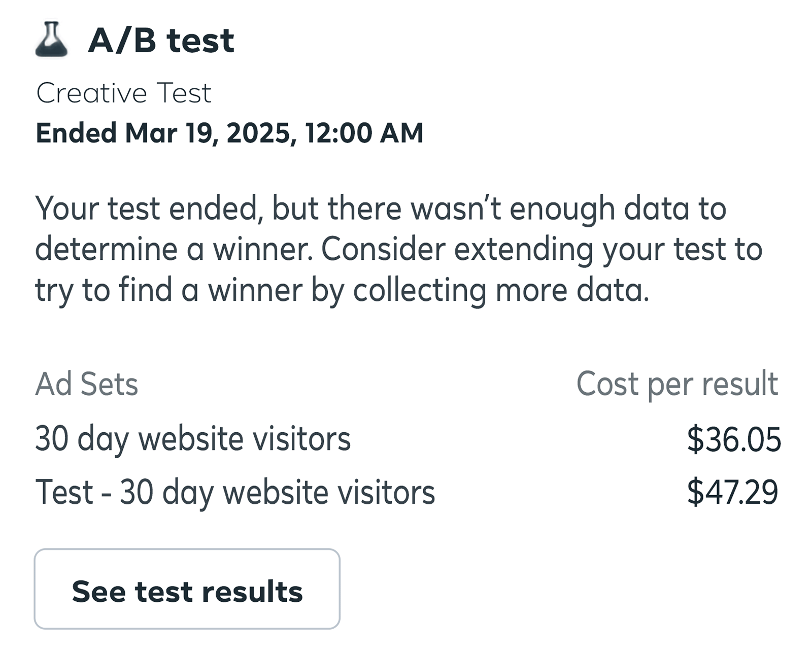The height and width of the screenshot is (655, 812).
Task: Select the A/B test heading
Action: [160, 41]
